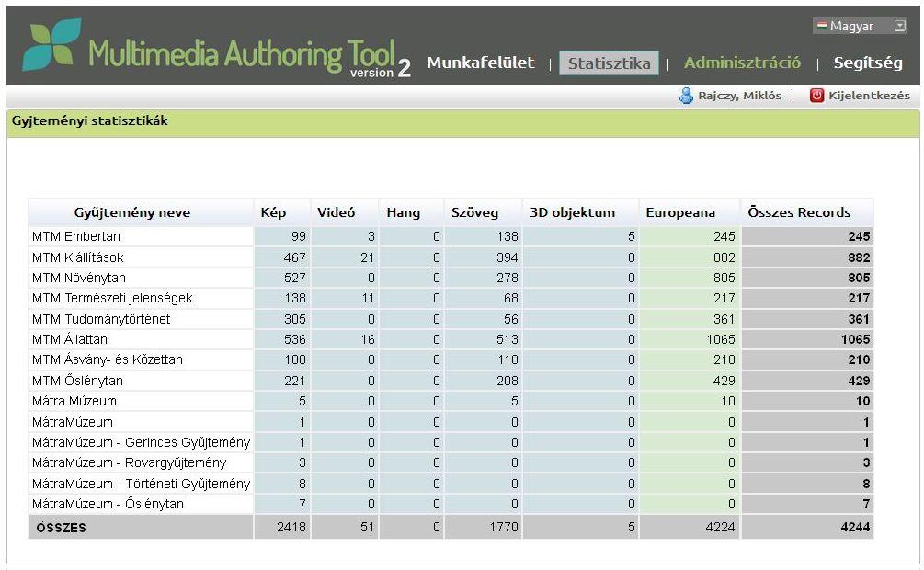Click total Kép value 2418
The height and width of the screenshot is (570, 924).
click(x=291, y=527)
